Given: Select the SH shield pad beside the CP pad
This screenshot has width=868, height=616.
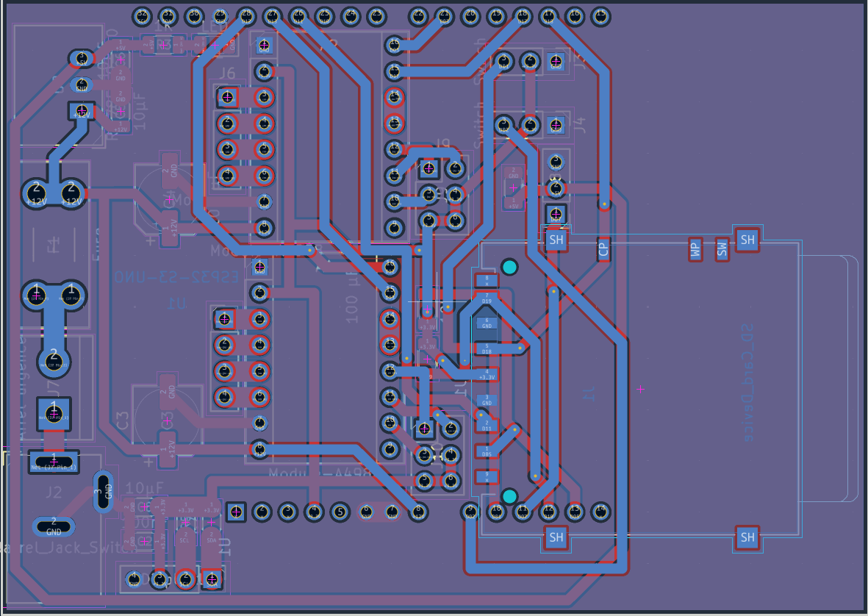Looking at the screenshot, I should 556,239.
